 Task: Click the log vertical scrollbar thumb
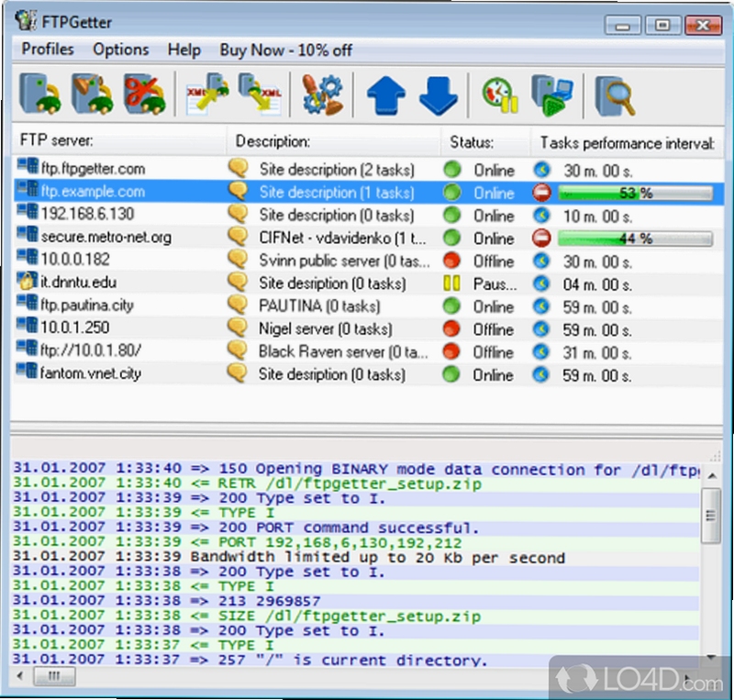(x=711, y=516)
